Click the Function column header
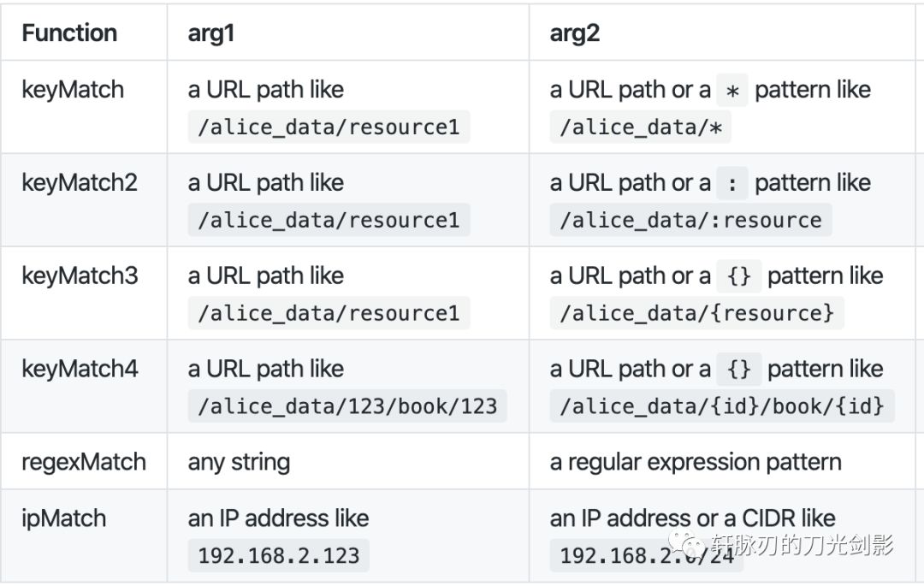The height and width of the screenshot is (586, 924). 69,33
